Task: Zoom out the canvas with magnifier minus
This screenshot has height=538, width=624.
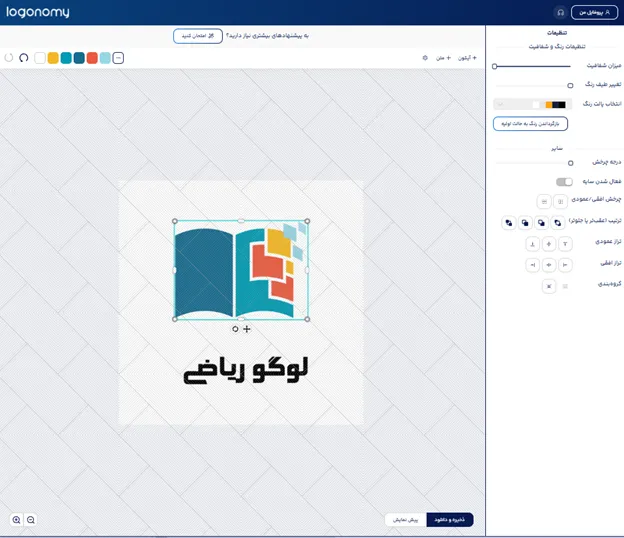Action: (31, 520)
